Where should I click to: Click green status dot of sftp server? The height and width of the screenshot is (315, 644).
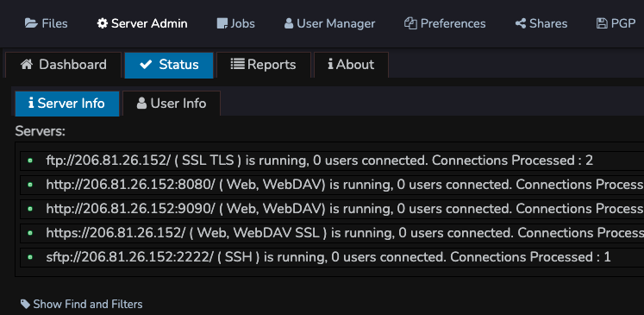tap(30, 257)
